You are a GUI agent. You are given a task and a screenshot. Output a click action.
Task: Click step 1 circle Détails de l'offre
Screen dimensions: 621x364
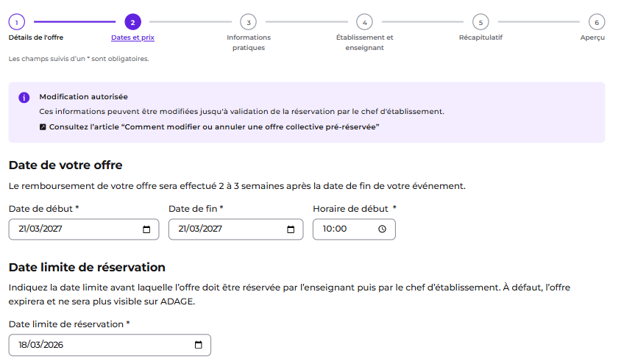click(x=17, y=22)
